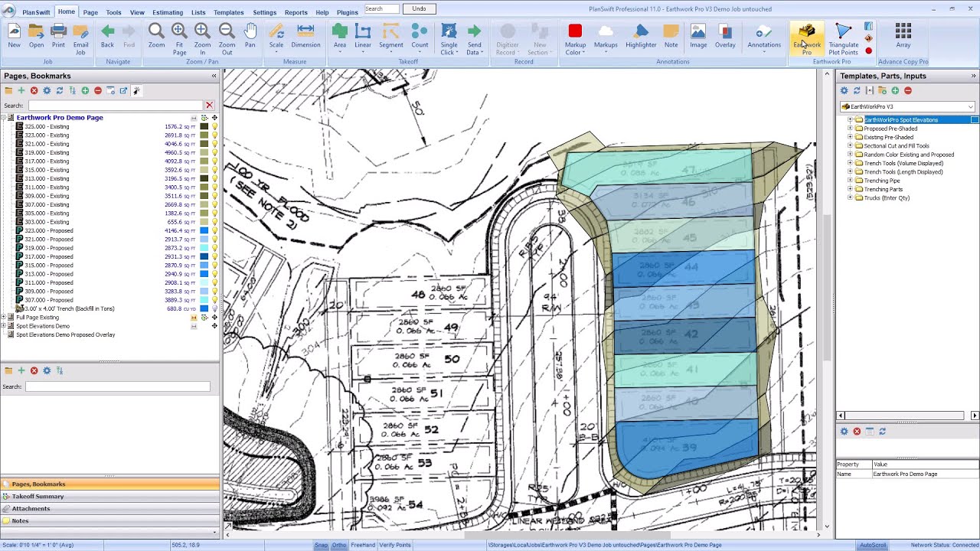Viewport: 980px width, 551px height.
Task: Click the Undo button
Action: click(x=419, y=9)
